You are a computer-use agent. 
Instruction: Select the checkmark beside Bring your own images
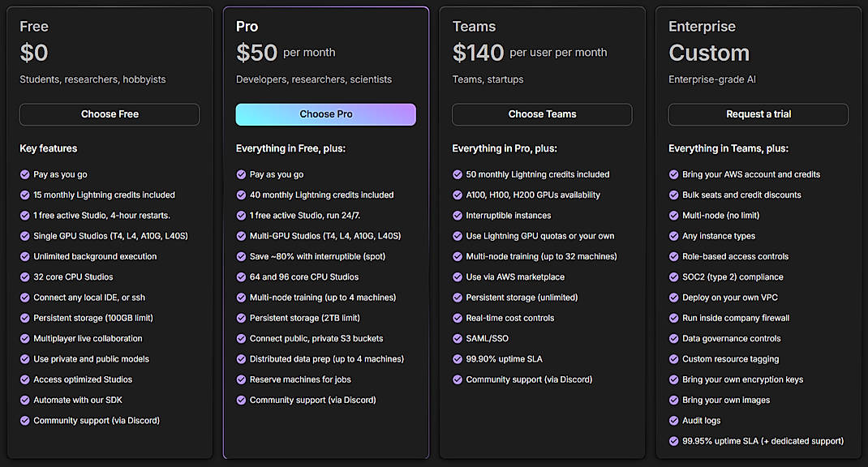coord(674,400)
